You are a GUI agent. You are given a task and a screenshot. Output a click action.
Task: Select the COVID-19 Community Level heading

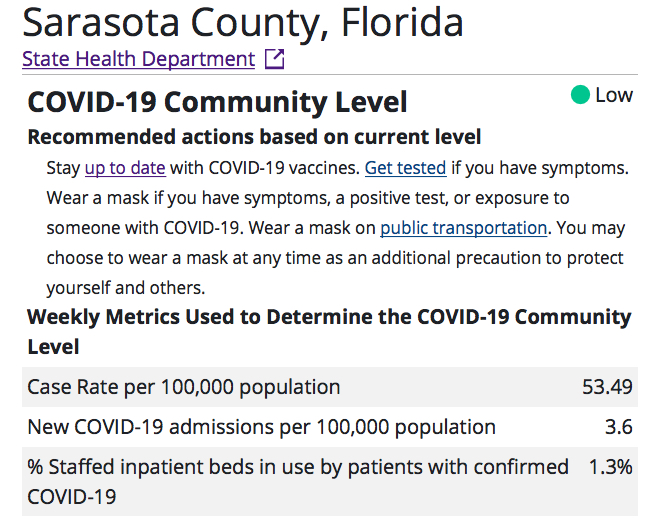click(217, 102)
